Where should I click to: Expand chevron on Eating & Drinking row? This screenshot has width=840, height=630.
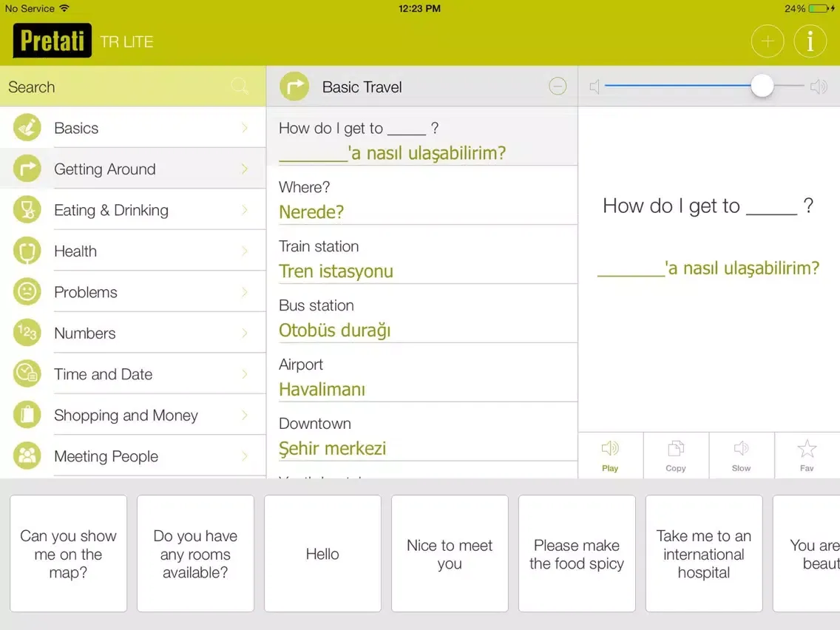coord(245,210)
